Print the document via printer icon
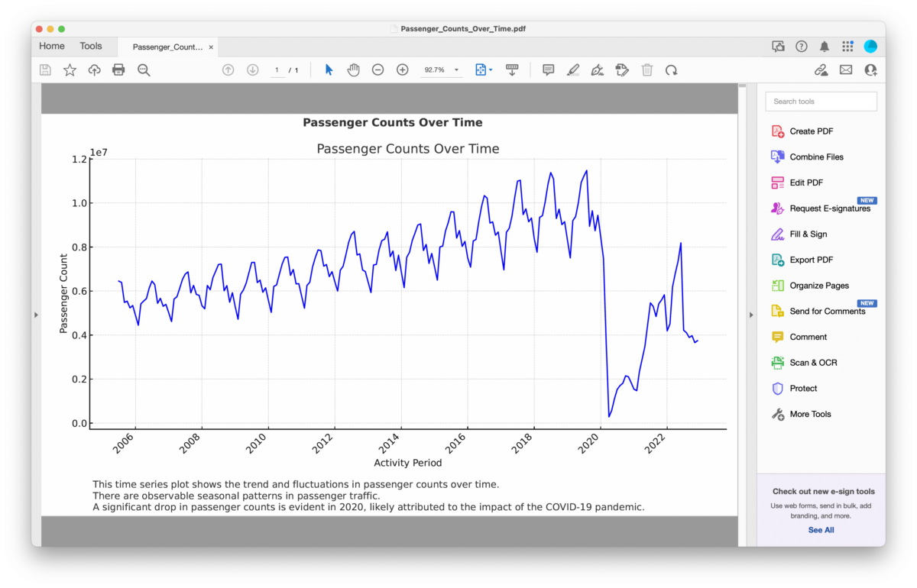 pyautogui.click(x=118, y=69)
